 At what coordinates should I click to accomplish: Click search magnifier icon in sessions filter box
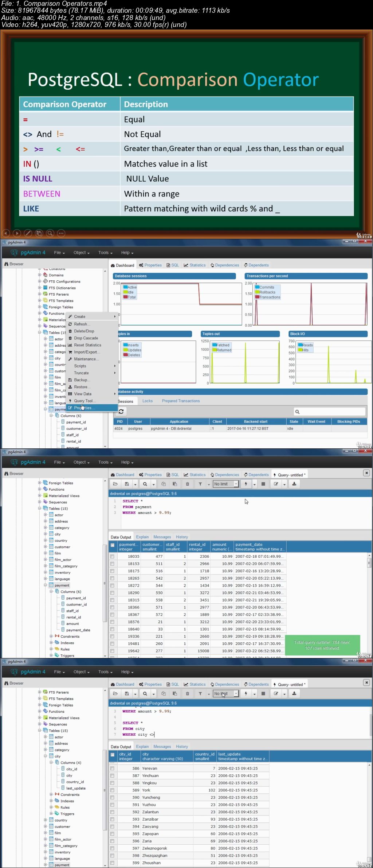point(297,412)
